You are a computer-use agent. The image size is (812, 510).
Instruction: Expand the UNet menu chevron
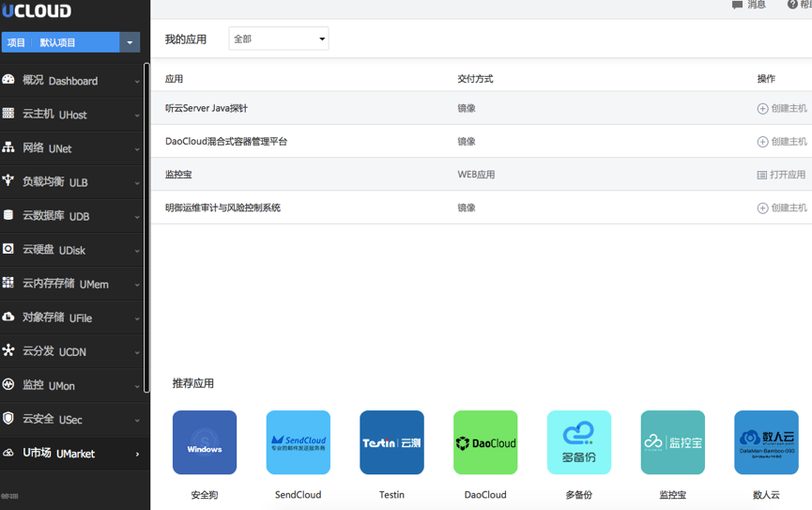(137, 149)
